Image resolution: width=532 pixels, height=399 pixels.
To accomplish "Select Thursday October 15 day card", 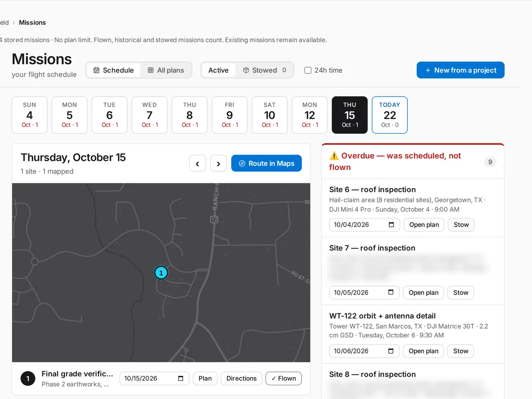I will [x=350, y=115].
